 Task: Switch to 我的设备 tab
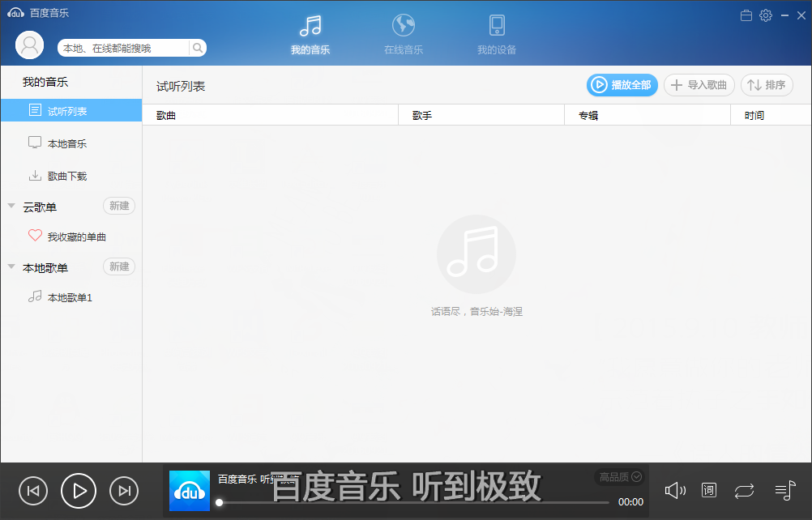click(x=497, y=35)
